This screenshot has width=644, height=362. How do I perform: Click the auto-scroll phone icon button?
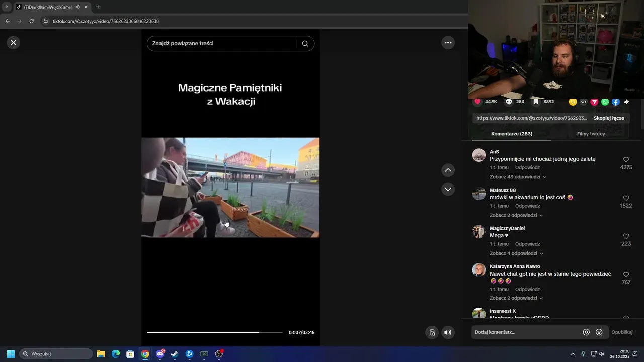(432, 332)
